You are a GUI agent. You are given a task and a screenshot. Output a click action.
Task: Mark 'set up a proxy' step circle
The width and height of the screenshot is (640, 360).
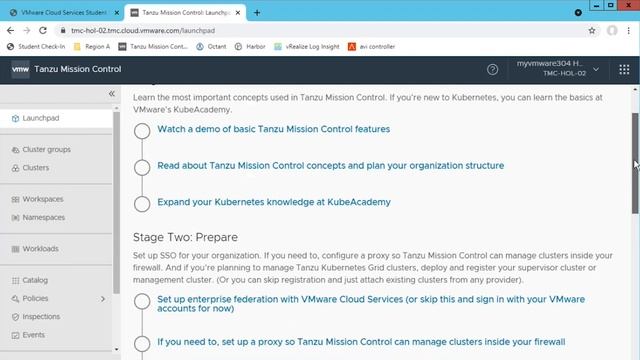point(142,344)
